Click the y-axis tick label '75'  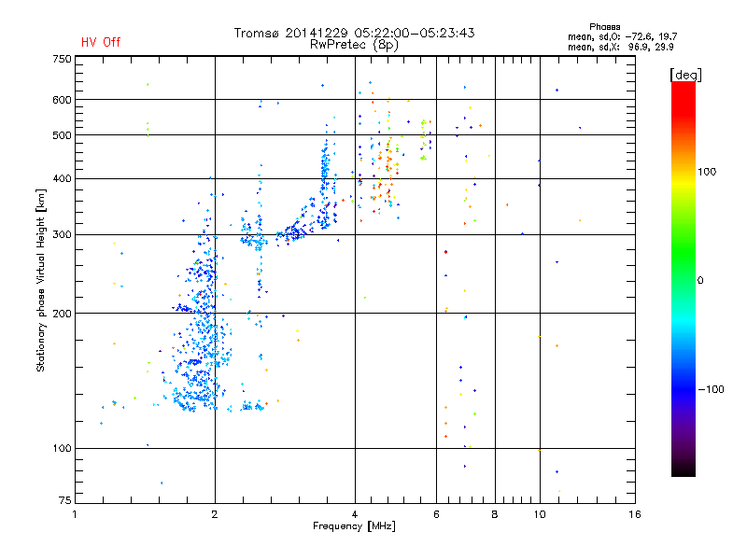pos(64,500)
